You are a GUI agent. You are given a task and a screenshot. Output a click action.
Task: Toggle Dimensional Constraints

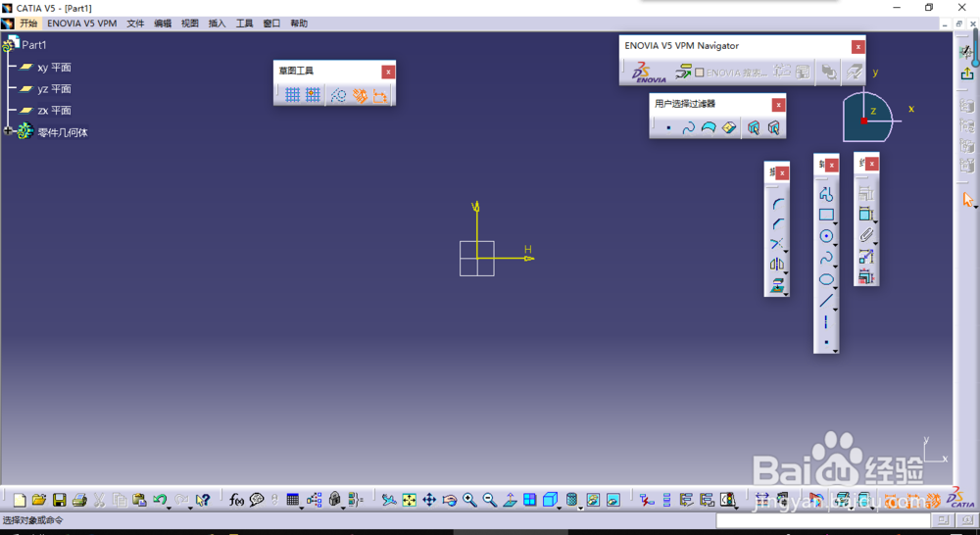click(x=380, y=95)
